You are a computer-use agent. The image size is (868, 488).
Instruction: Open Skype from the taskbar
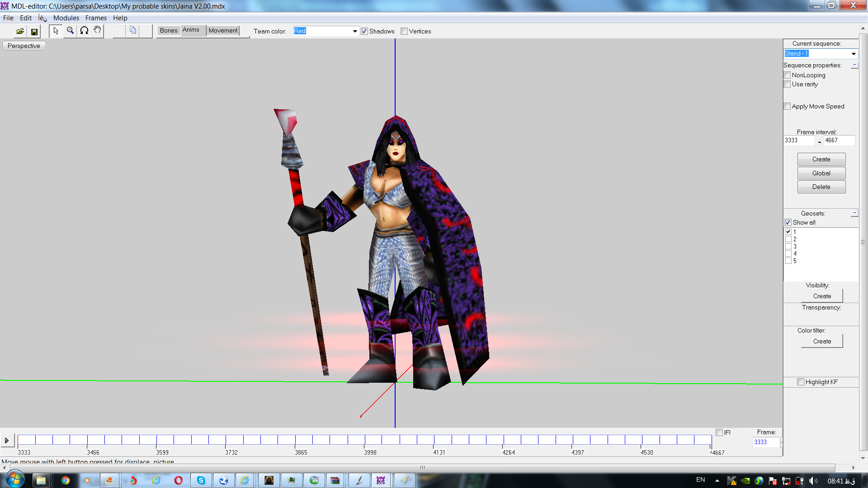[x=201, y=480]
